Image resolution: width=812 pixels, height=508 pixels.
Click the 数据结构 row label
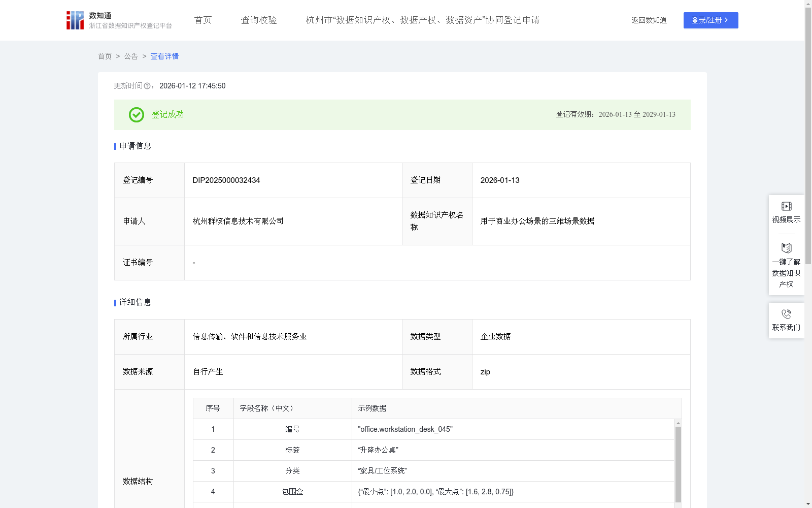(138, 482)
